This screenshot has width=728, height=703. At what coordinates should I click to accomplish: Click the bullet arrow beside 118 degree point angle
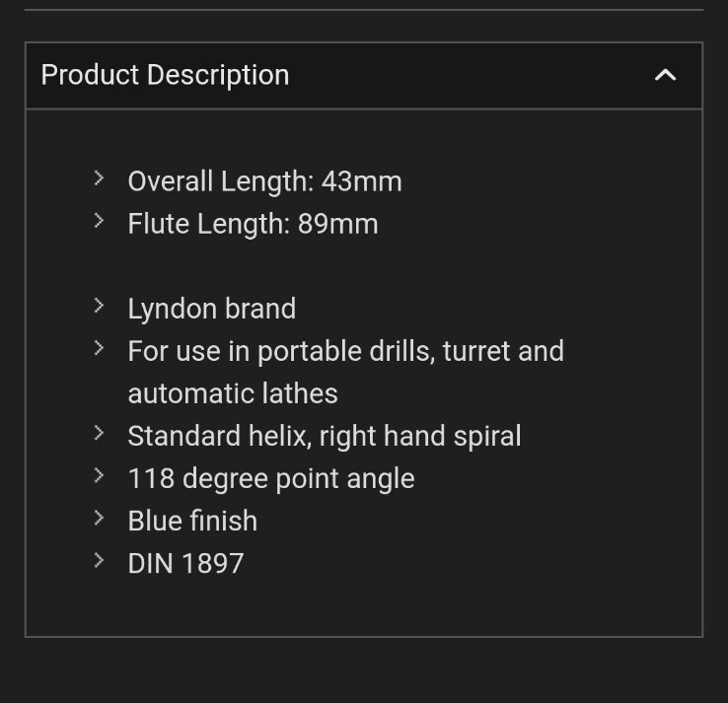99,475
